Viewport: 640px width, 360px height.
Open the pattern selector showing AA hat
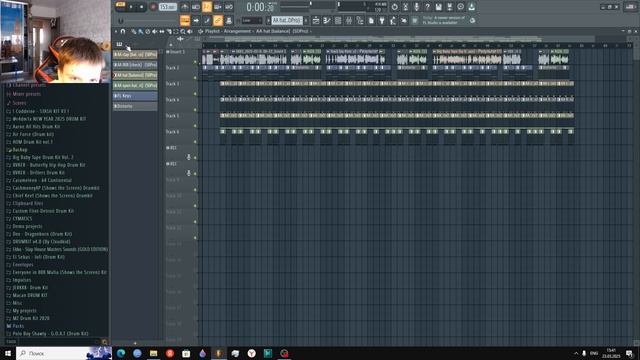point(287,20)
